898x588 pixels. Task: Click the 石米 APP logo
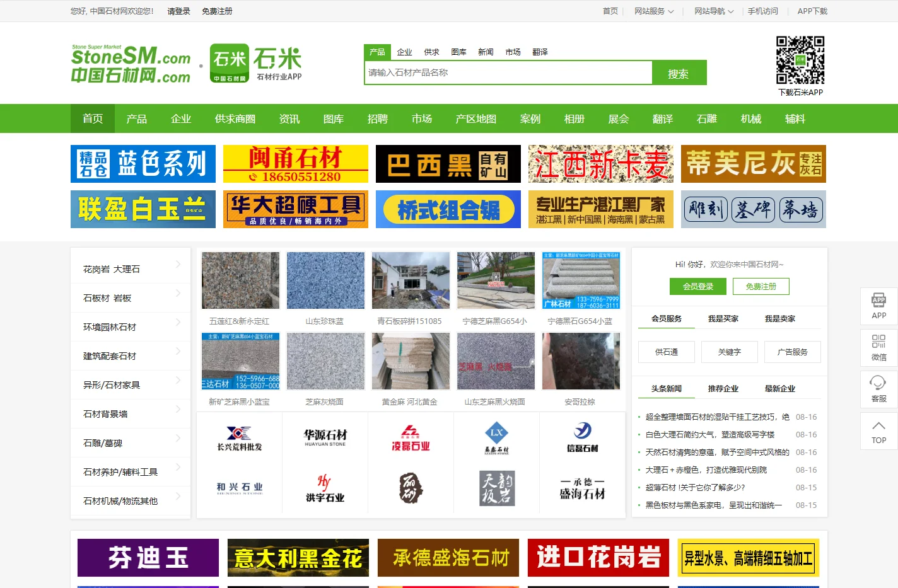coord(256,64)
